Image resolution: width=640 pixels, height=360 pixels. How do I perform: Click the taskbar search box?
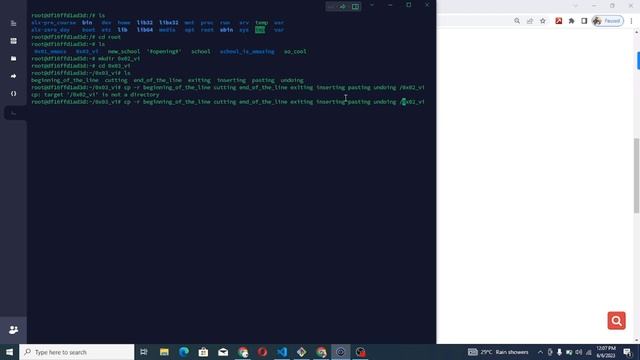77,352
